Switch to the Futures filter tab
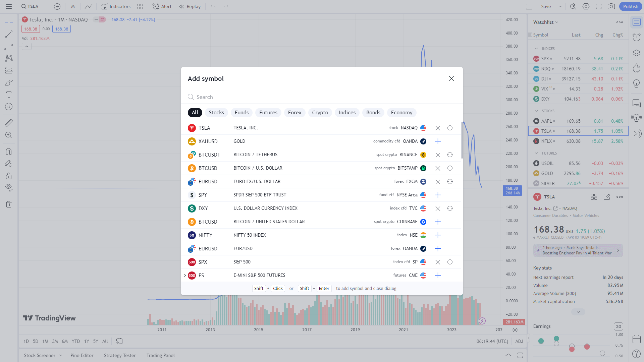The width and height of the screenshot is (644, 362). point(268,113)
